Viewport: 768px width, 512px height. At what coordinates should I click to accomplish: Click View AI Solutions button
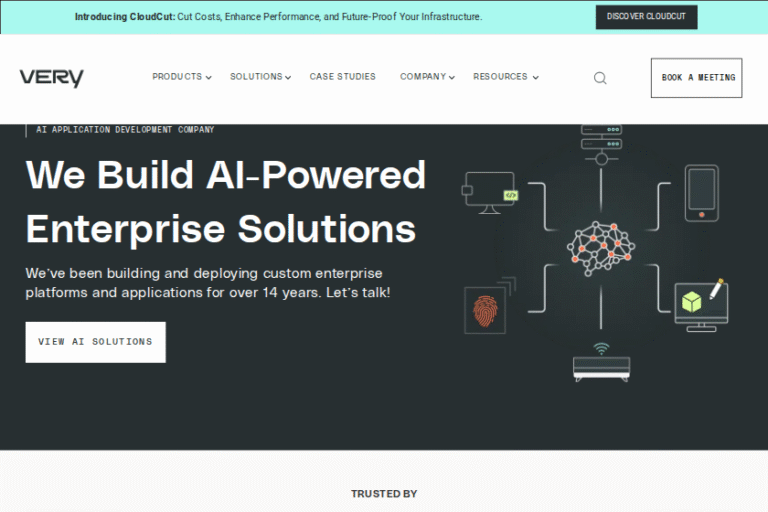(95, 342)
